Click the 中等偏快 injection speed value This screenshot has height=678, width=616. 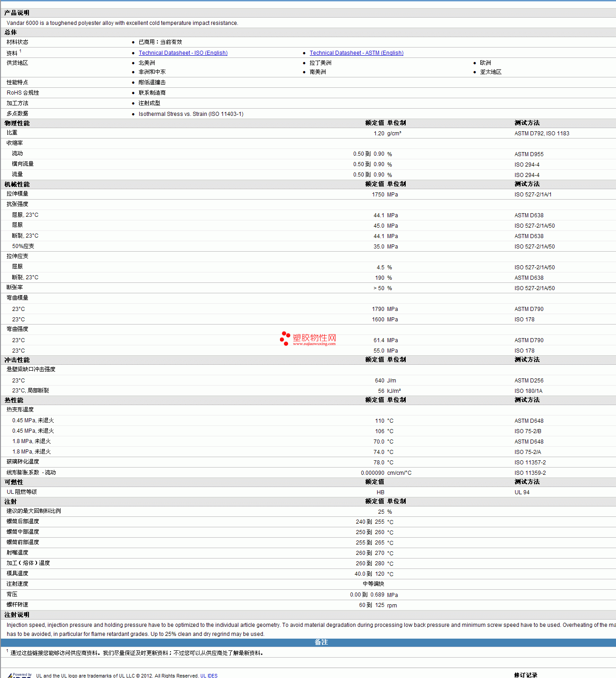374,584
